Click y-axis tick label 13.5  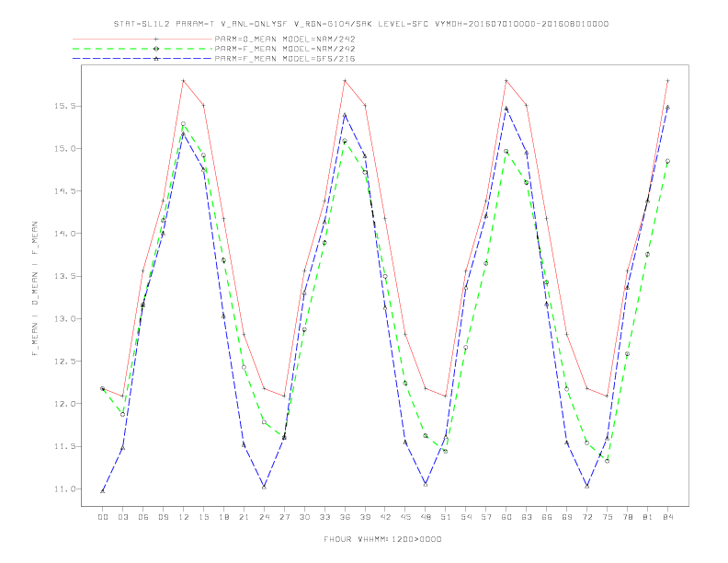pos(64,276)
